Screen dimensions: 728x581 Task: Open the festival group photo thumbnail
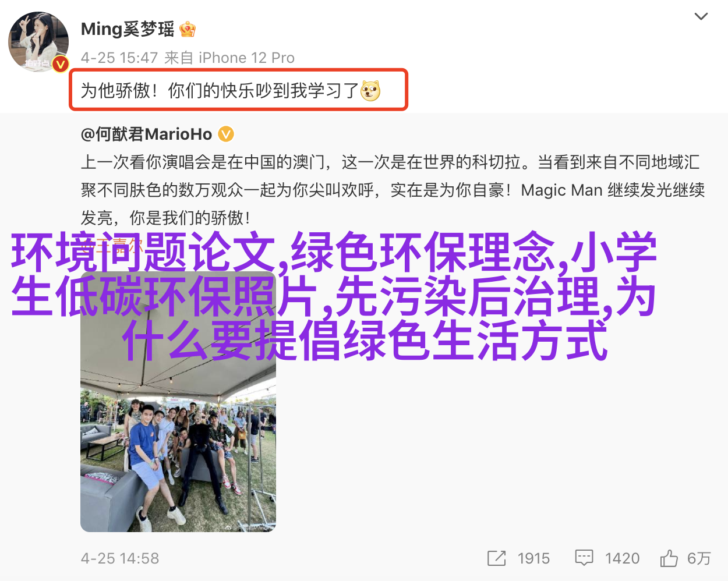178,402
